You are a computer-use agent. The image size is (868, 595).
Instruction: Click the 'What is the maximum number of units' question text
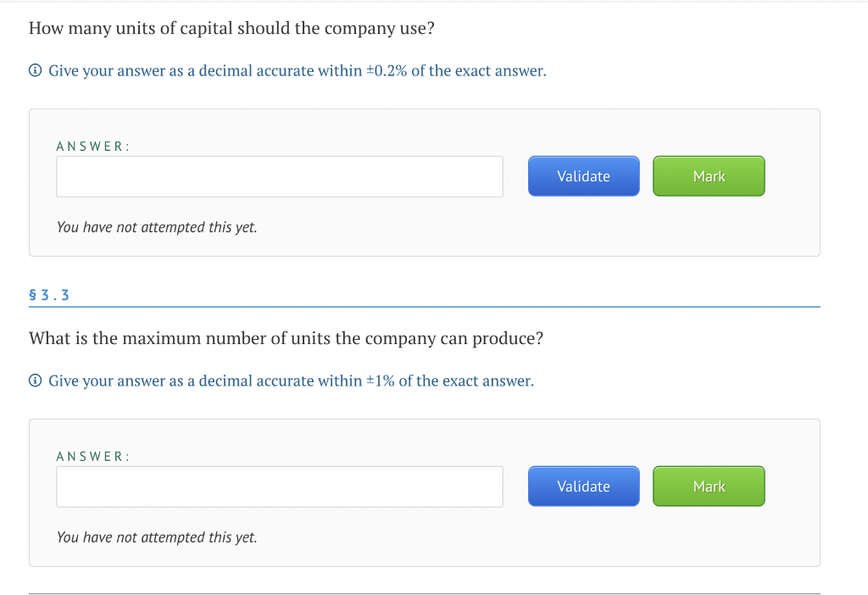click(286, 338)
